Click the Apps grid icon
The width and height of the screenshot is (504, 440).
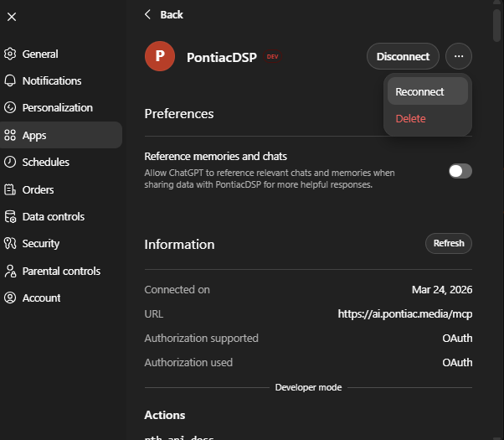pyautogui.click(x=10, y=135)
